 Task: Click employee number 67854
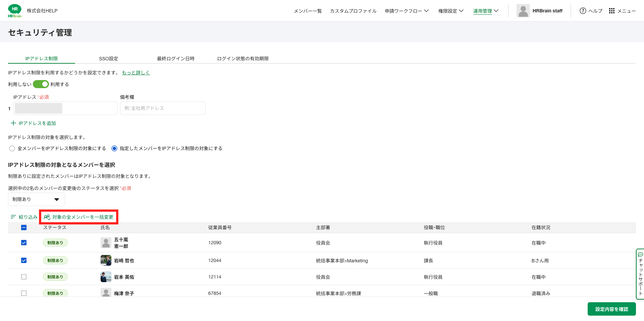[215, 293]
